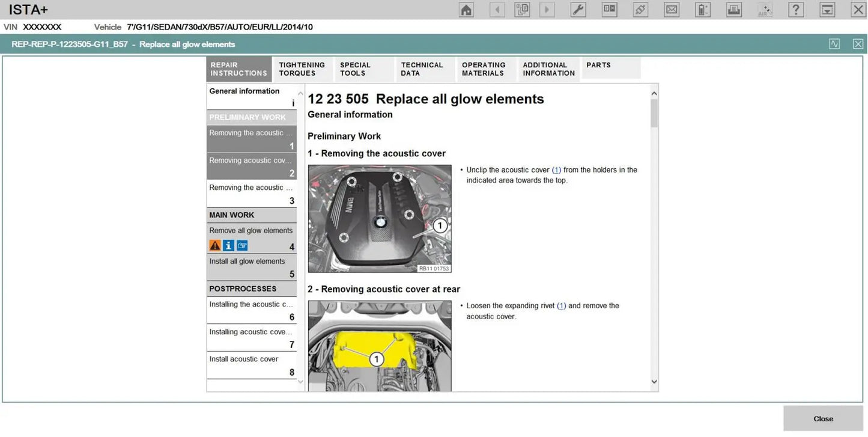Open the mailbox messages icon
868x437 pixels.
click(671, 10)
